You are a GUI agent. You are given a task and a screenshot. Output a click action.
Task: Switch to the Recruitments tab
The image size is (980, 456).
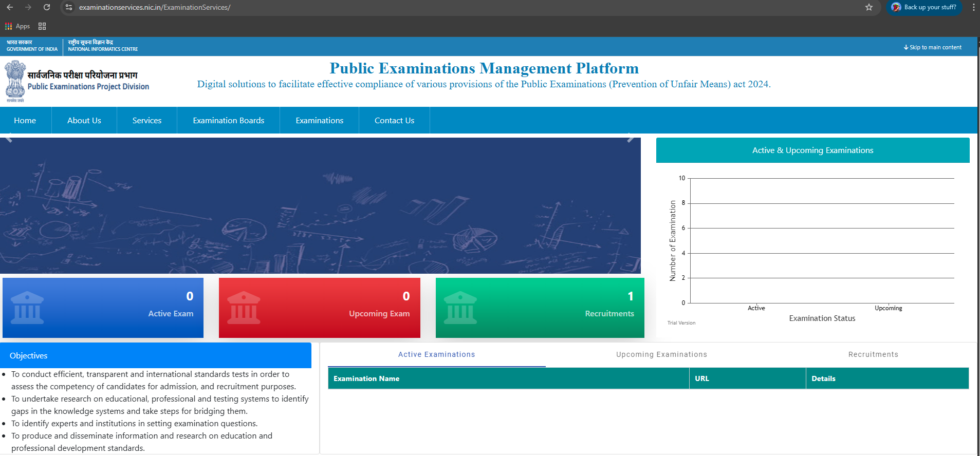[x=873, y=354]
